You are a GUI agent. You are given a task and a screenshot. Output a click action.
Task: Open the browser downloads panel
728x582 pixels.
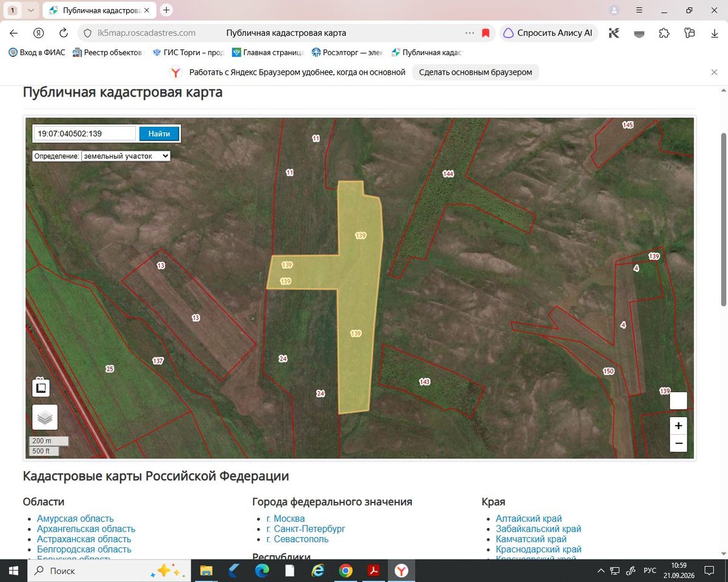click(x=715, y=33)
